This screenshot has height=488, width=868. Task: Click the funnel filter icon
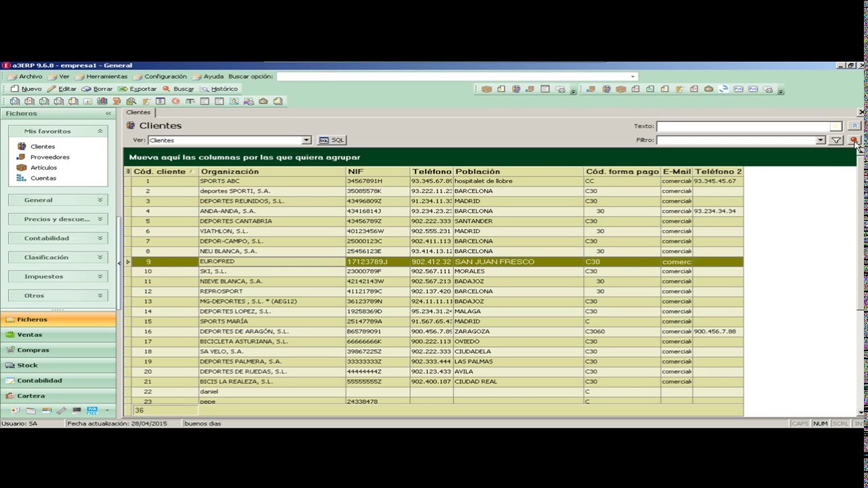coord(836,140)
